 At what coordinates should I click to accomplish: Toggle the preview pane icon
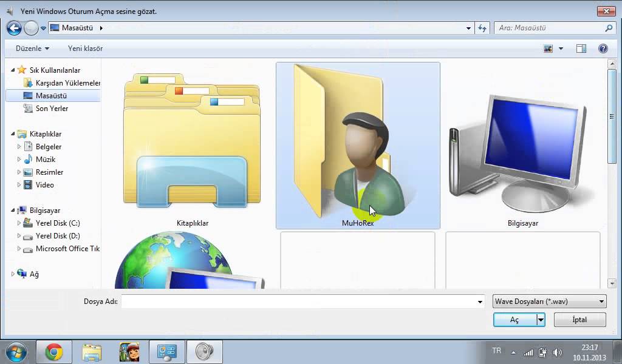point(581,49)
